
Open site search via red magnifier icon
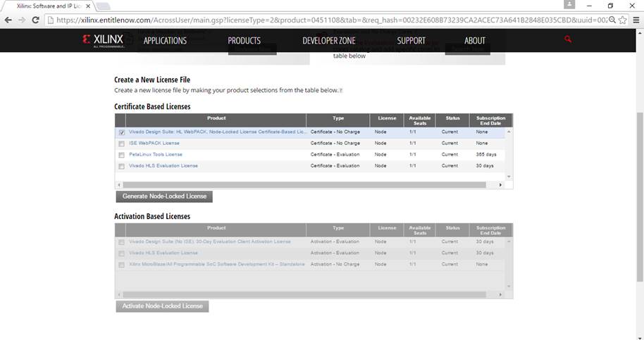pyautogui.click(x=568, y=39)
